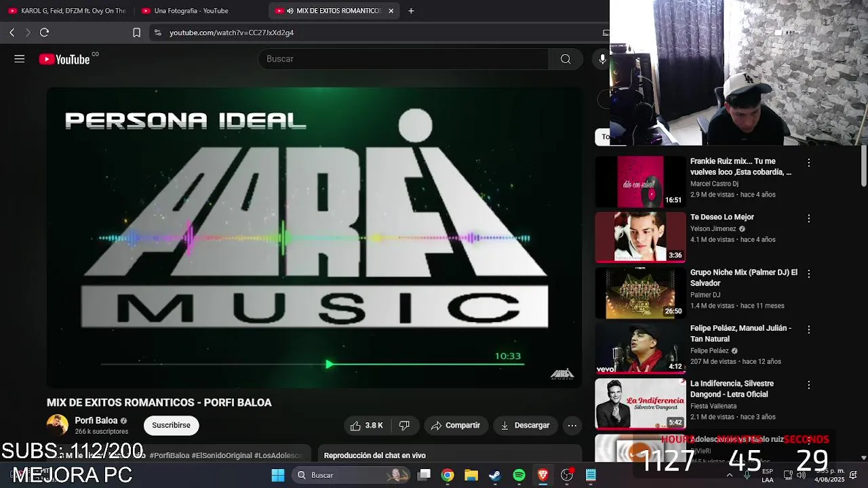Share the video via Compartir

click(455, 426)
